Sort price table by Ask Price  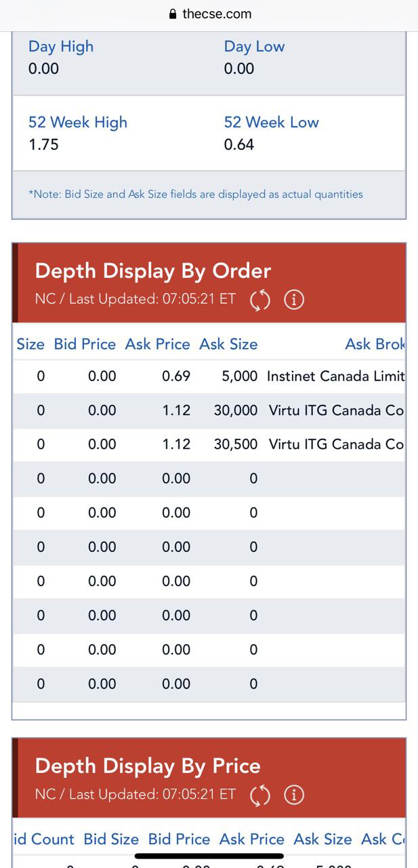pos(252,839)
